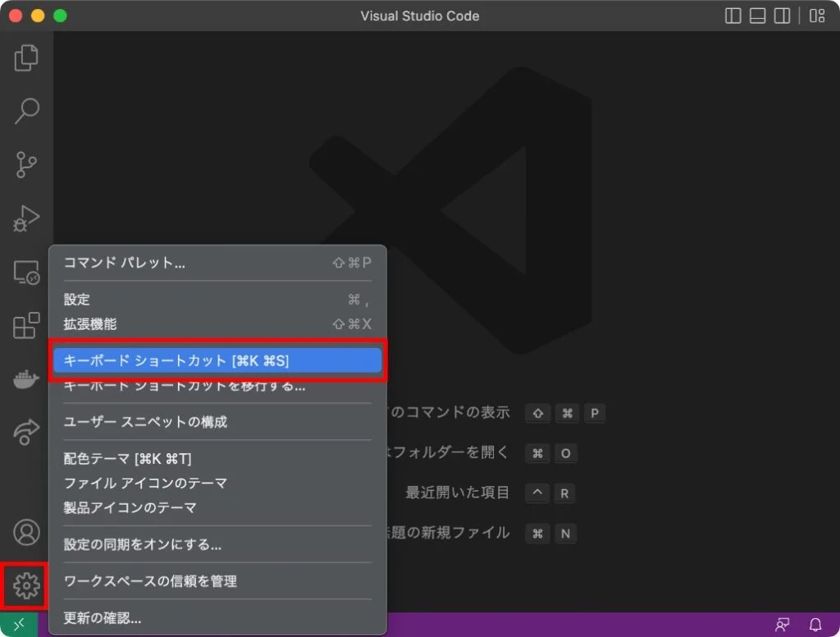Open the Source Control view

26,165
